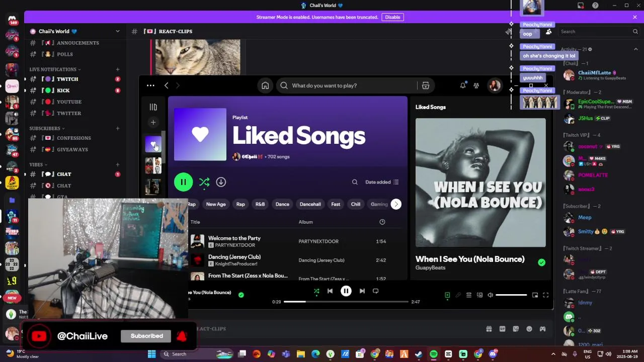Seek on song progress bar

[346, 302]
